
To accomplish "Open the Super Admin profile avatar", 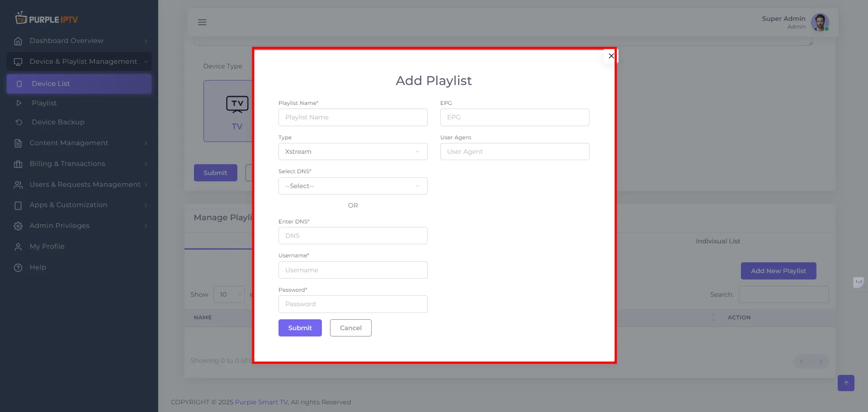I will (x=820, y=22).
